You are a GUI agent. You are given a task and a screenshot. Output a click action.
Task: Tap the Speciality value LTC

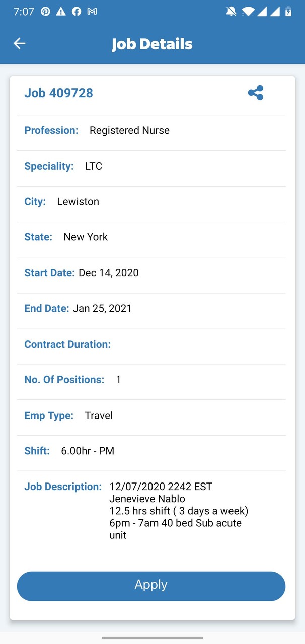(93, 166)
